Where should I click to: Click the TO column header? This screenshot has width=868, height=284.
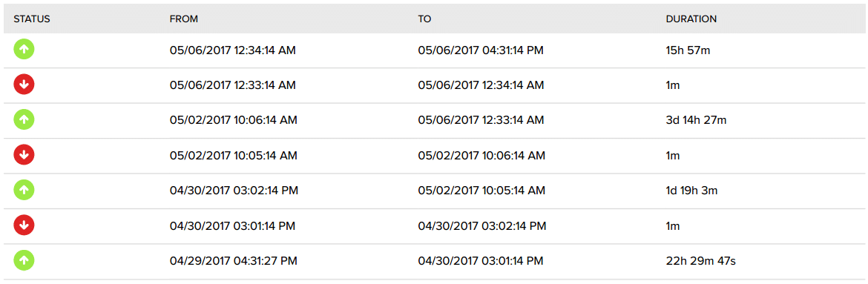point(424,19)
